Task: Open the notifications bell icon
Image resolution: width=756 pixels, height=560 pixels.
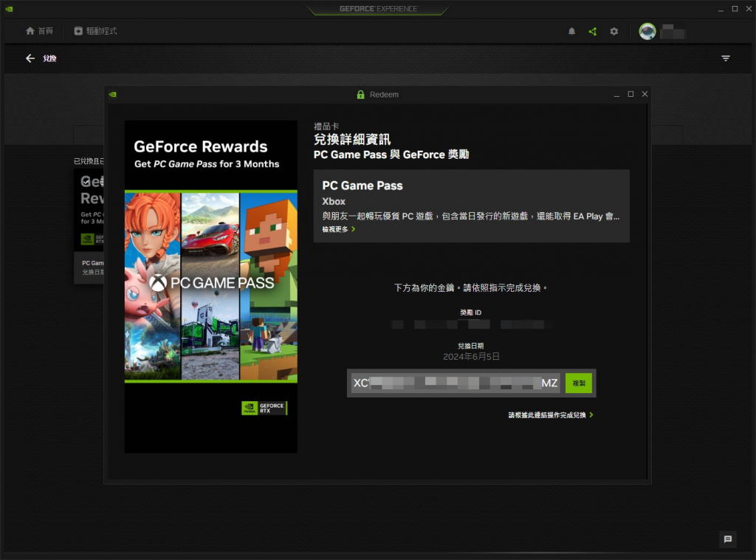Action: click(x=571, y=31)
